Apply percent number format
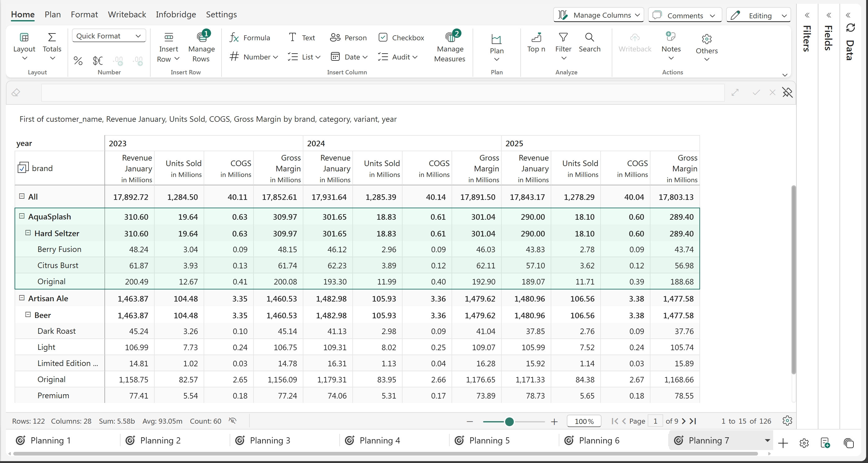868x463 pixels. coord(78,61)
